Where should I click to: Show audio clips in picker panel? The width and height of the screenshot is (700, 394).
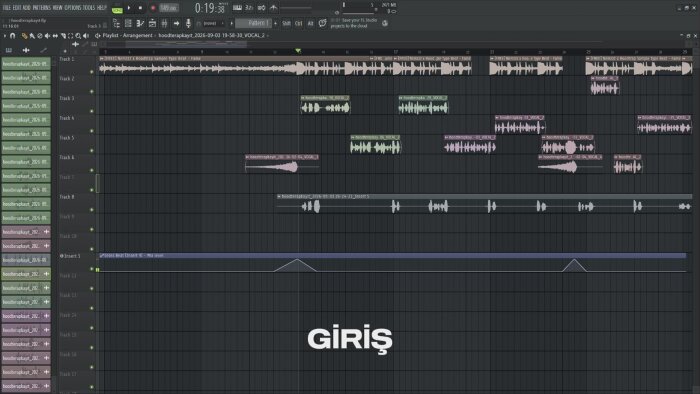click(x=26, y=50)
